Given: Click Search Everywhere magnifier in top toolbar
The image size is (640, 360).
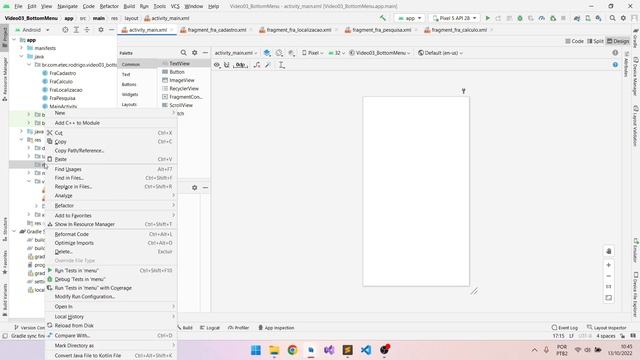Looking at the screenshot, I should coord(612,18).
